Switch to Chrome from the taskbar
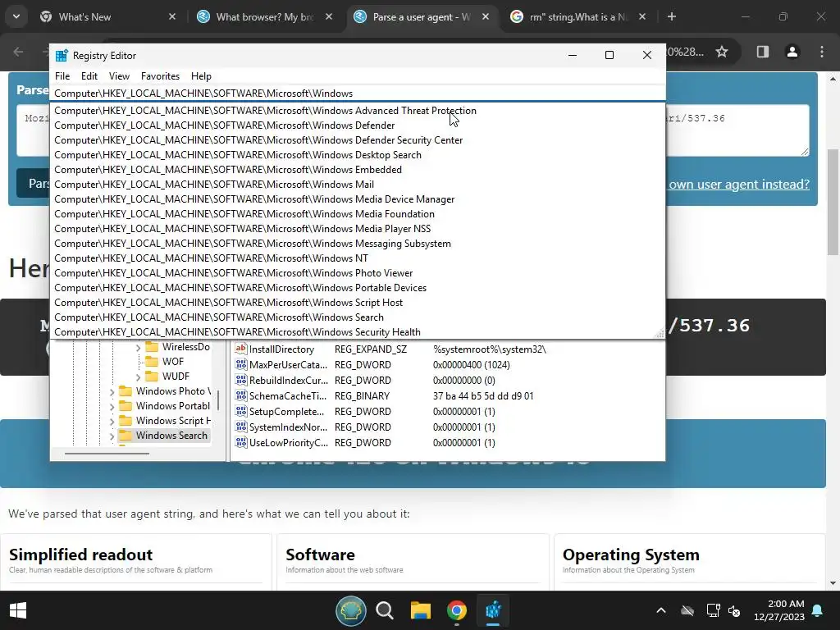The width and height of the screenshot is (840, 630). 456,610
